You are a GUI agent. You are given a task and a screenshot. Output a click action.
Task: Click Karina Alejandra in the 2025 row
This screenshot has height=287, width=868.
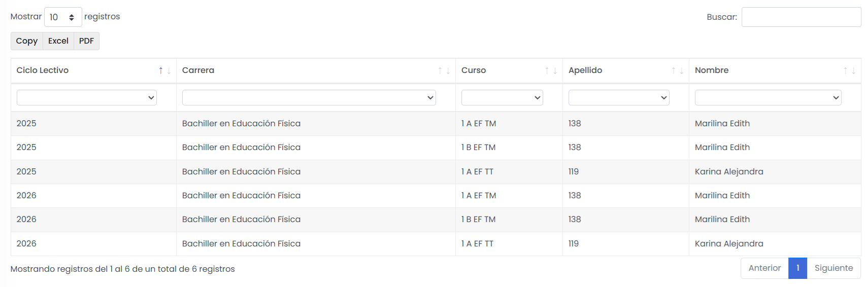[x=729, y=172]
